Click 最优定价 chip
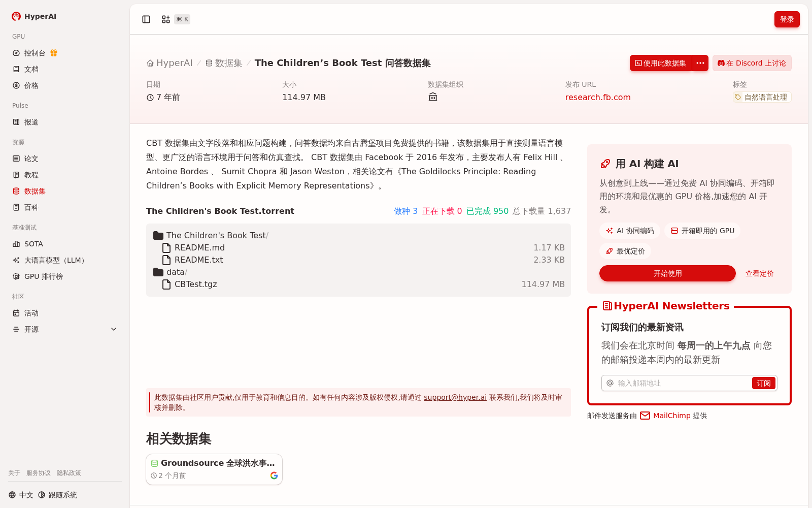The image size is (812, 508). click(625, 251)
